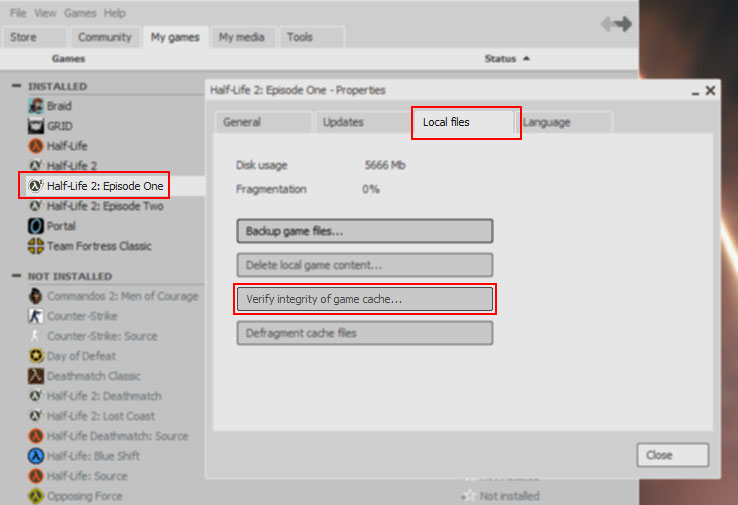Click the Half-Life: Source icon

point(36,476)
